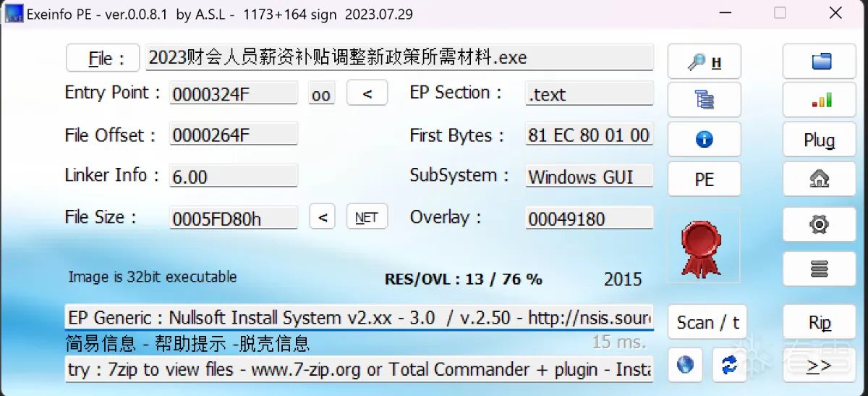Click the magnifier H search button
The image size is (868, 396).
click(704, 62)
